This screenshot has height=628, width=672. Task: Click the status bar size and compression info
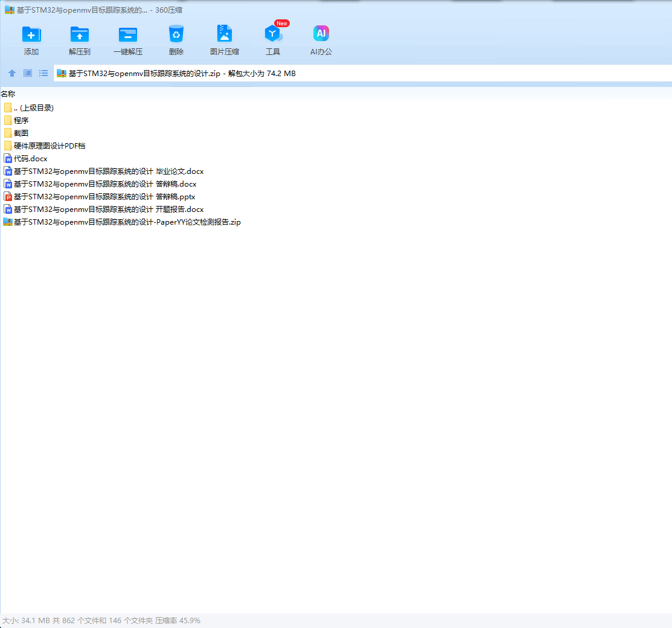[101, 621]
